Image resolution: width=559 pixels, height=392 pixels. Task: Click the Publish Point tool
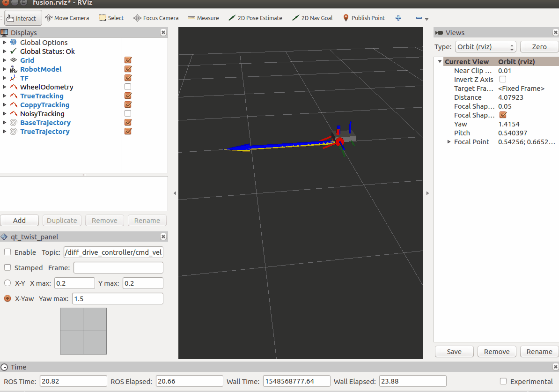coord(364,18)
